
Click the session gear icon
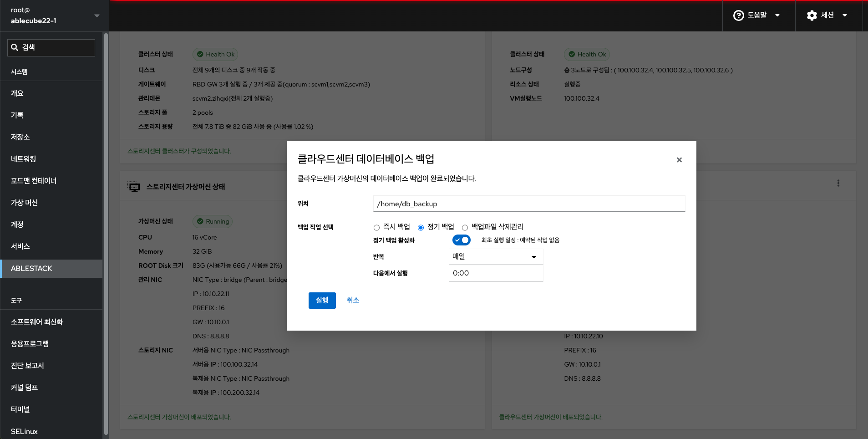[812, 15]
